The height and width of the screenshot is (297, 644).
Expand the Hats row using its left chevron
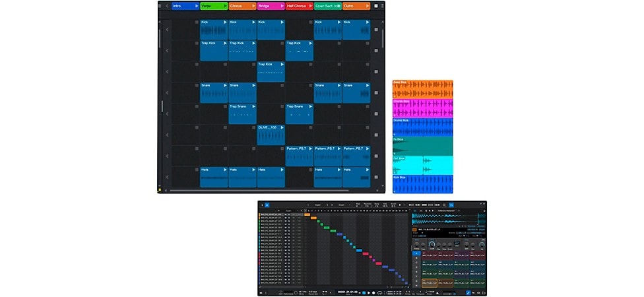(x=167, y=177)
